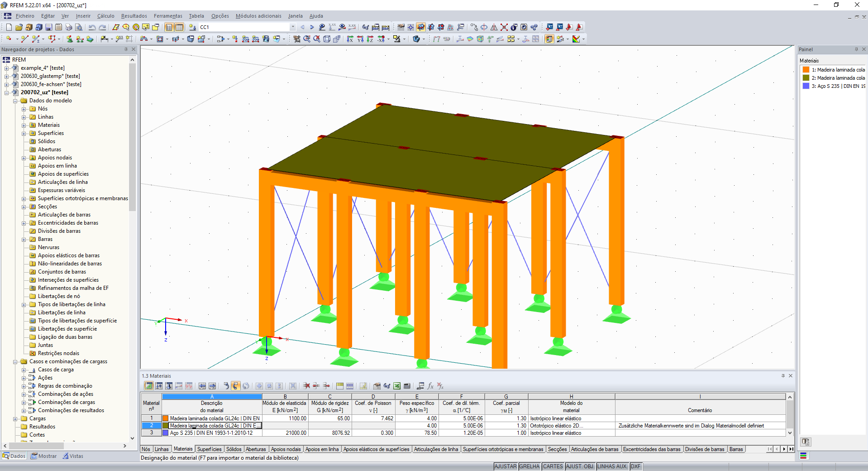The image size is (868, 471).
Task: Collapse the Dados do modelo folder
Action: coord(15,101)
